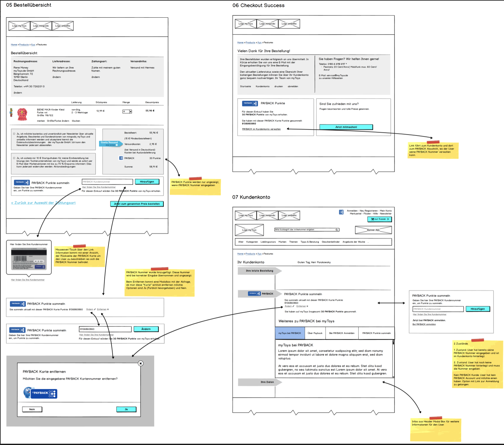Click the PAYBACK icon beside Anmelden links

click(x=341, y=212)
